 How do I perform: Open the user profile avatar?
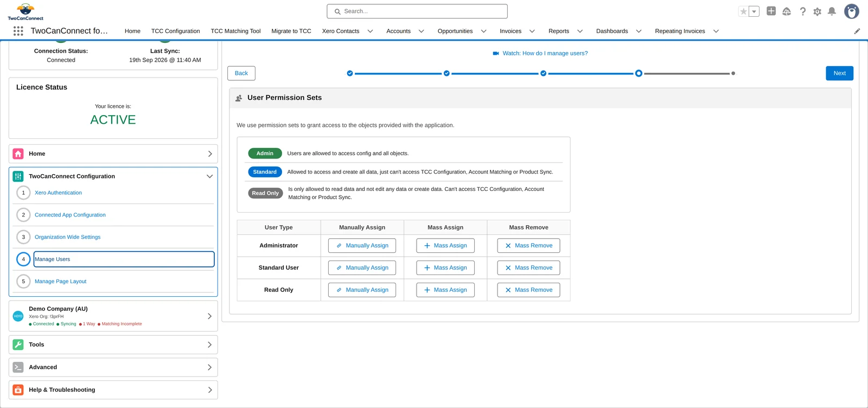pyautogui.click(x=852, y=11)
